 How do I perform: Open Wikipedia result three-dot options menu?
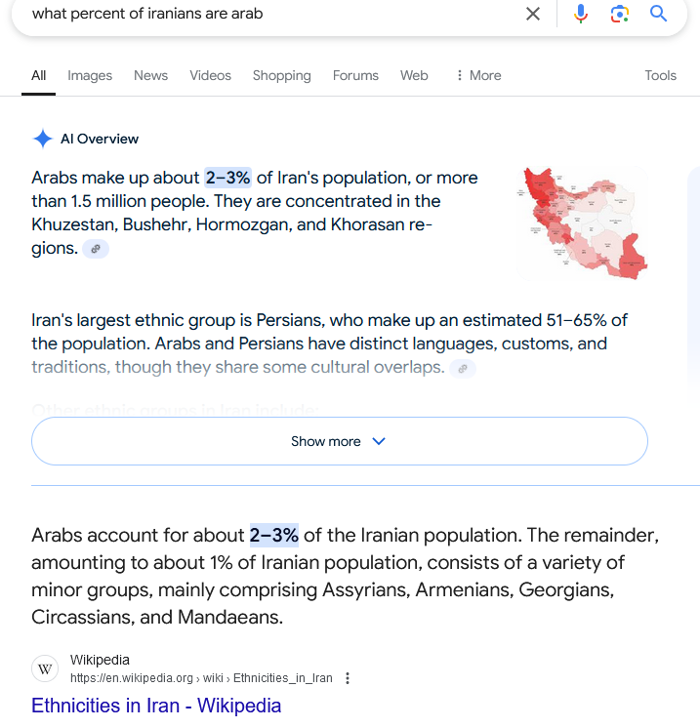coord(348,678)
